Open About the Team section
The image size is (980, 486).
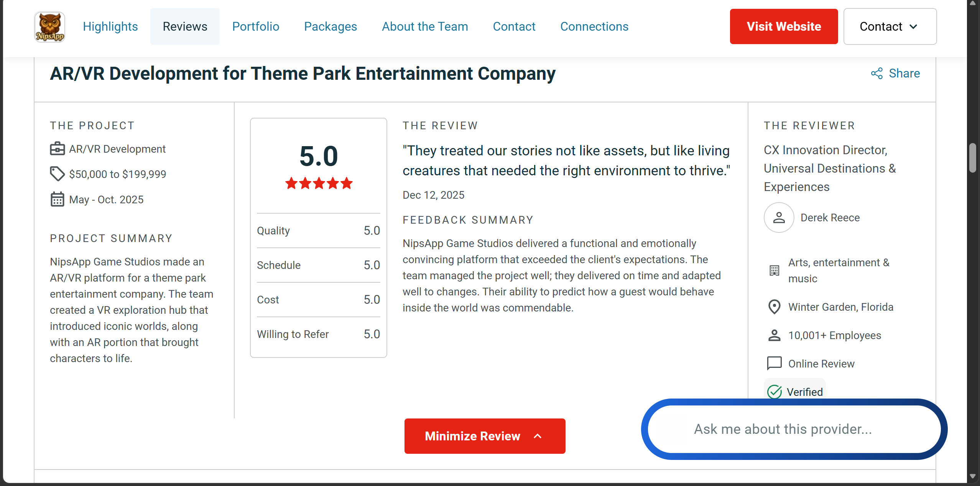point(425,26)
